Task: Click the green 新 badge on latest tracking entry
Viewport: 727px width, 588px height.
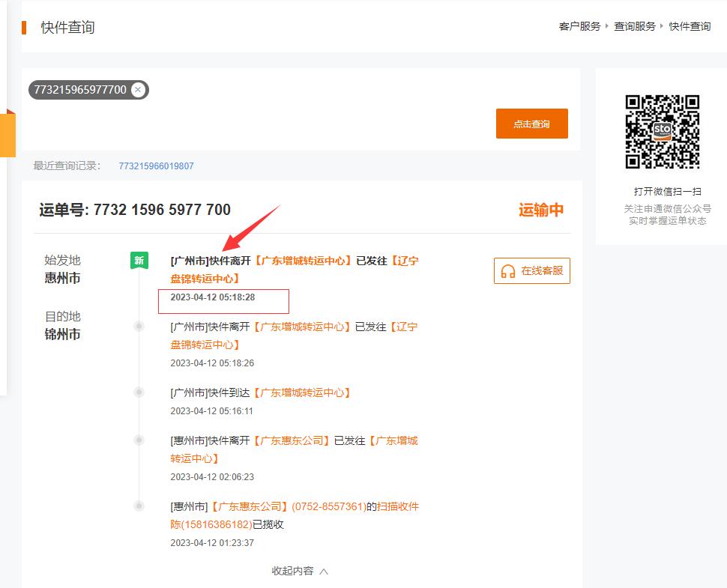Action: [139, 261]
